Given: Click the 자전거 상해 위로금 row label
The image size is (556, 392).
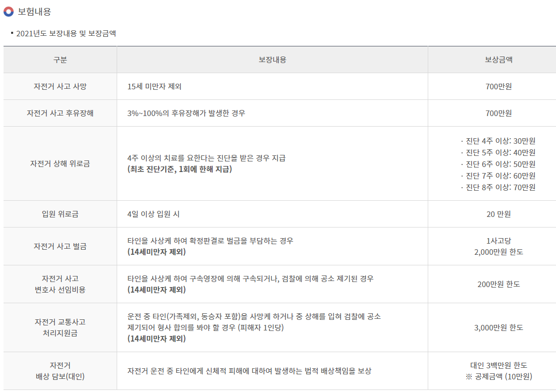Looking at the screenshot, I should [x=60, y=163].
